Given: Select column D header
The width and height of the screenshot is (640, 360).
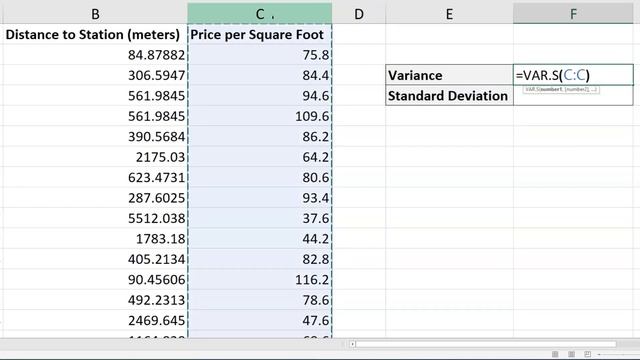Looking at the screenshot, I should (359, 14).
